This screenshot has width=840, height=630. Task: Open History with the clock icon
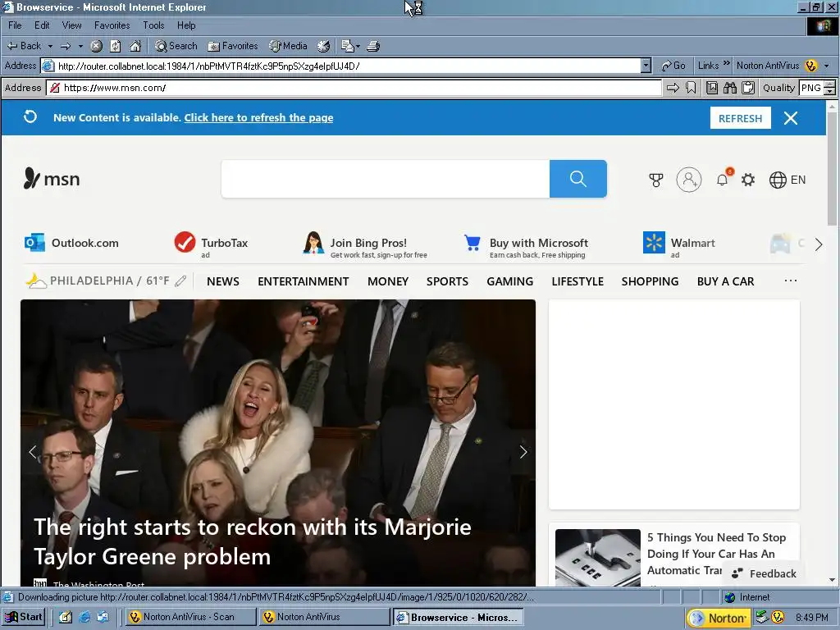(x=323, y=46)
